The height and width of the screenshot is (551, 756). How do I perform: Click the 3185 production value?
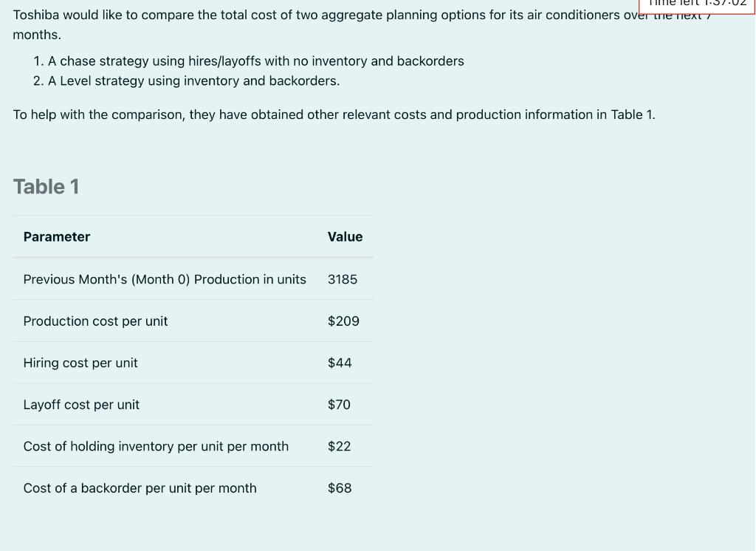[343, 279]
